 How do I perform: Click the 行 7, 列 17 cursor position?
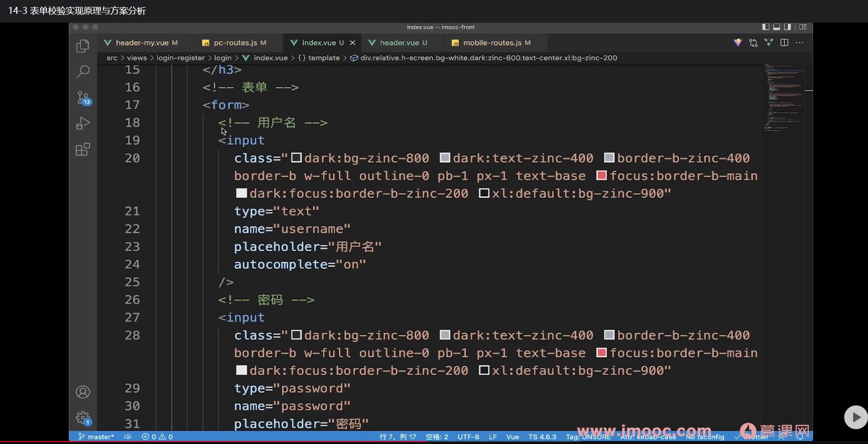pyautogui.click(x=398, y=437)
